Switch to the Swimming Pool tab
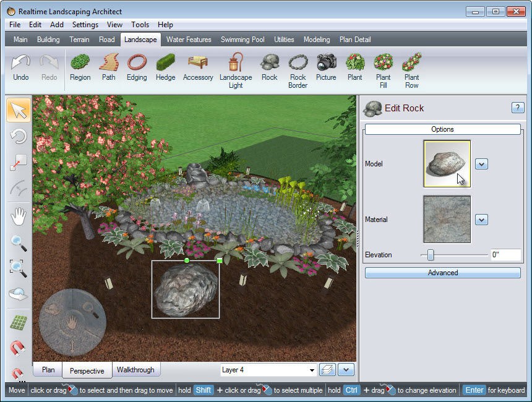 (x=242, y=40)
